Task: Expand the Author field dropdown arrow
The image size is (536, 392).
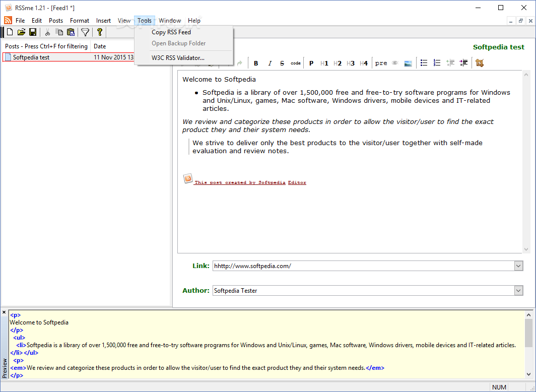Action: click(518, 291)
